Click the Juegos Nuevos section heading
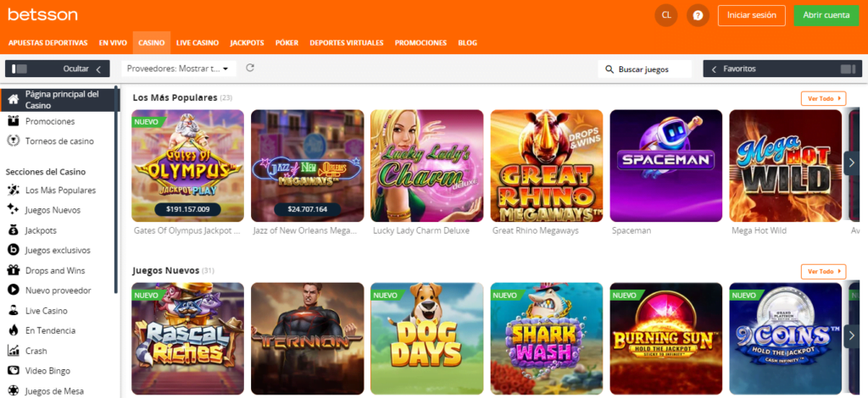 [x=166, y=271]
